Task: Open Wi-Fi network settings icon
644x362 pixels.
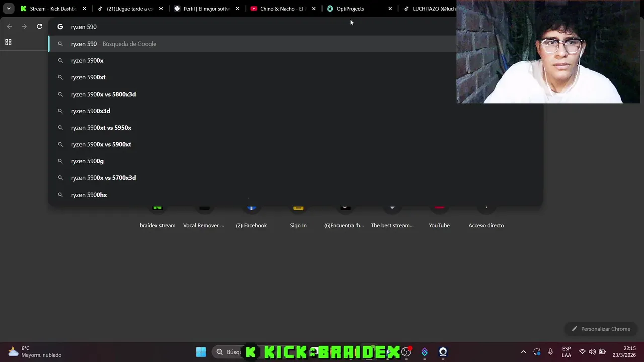Action: (582, 352)
